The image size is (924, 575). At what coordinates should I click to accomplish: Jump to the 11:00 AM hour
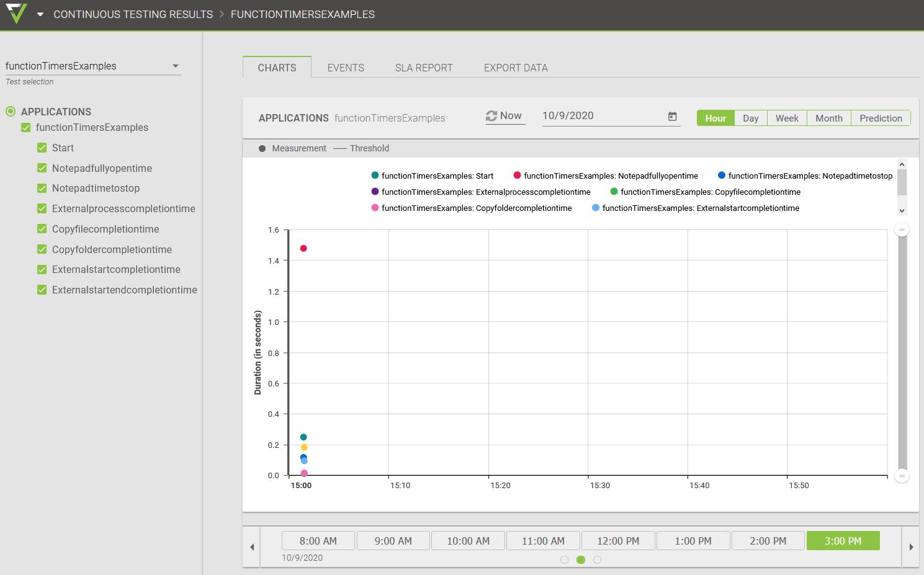543,541
